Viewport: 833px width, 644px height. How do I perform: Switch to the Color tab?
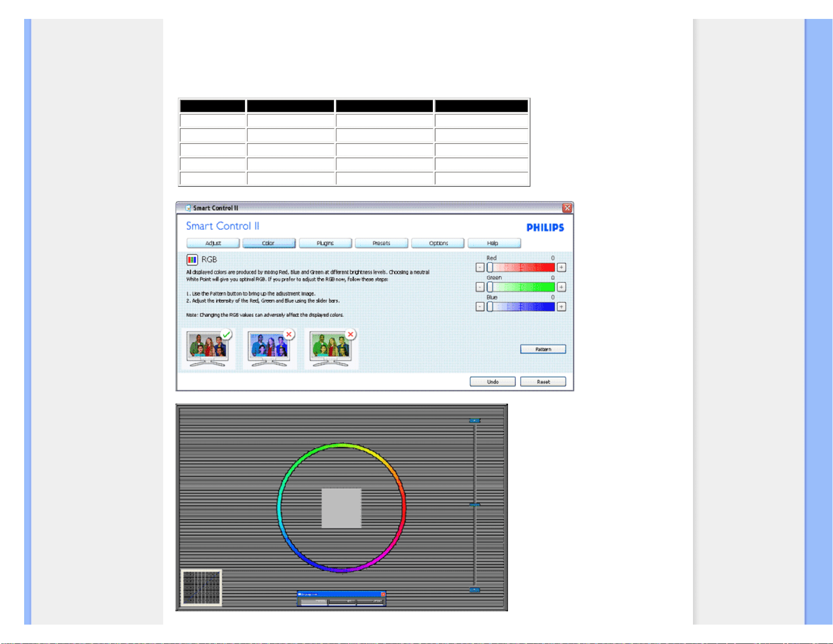269,243
